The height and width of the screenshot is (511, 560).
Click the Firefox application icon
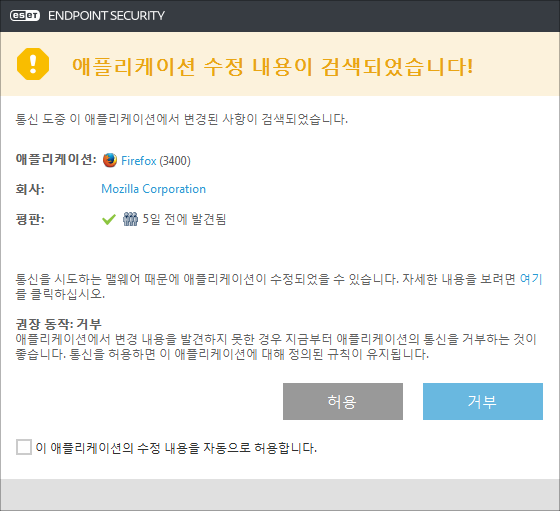tap(110, 160)
